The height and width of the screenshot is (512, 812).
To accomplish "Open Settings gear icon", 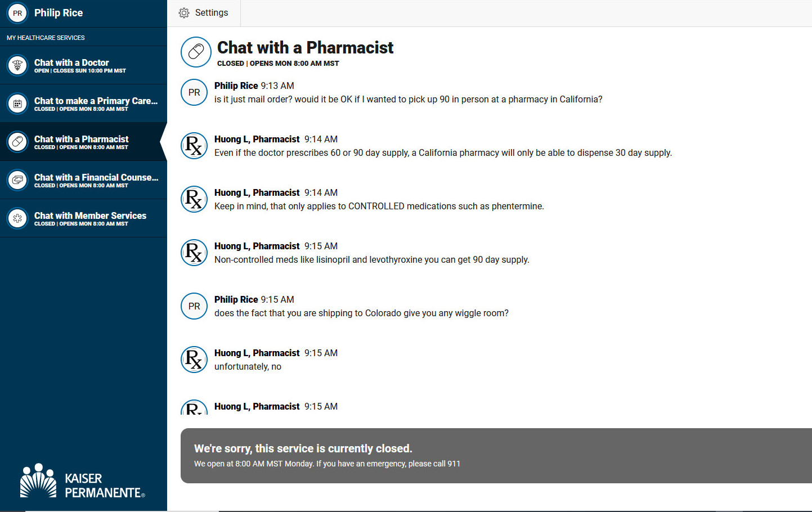I will click(x=184, y=13).
